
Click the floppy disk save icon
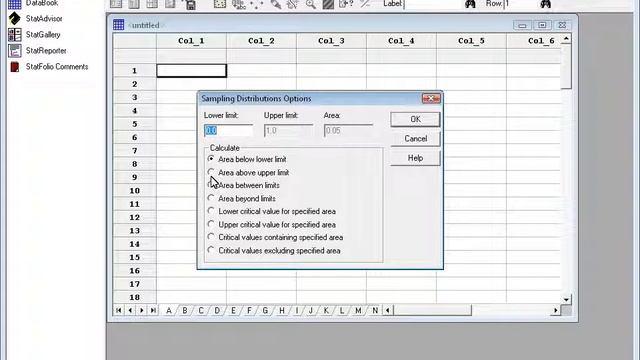point(191,4)
